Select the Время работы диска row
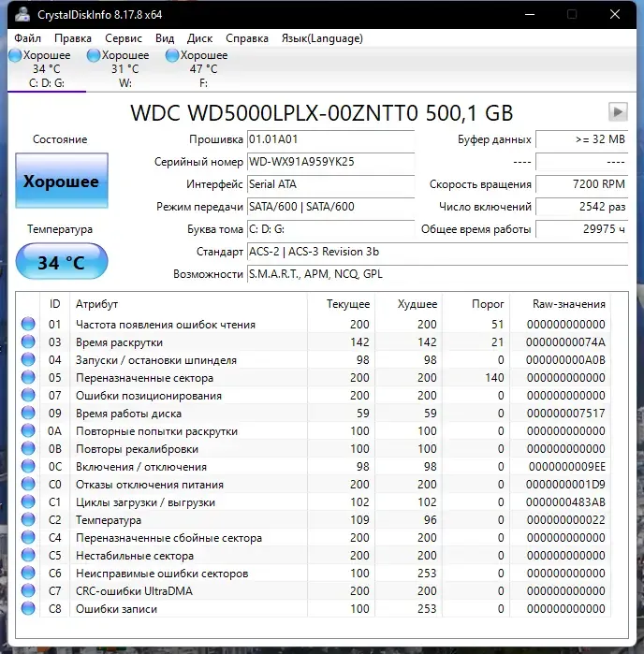 point(313,413)
